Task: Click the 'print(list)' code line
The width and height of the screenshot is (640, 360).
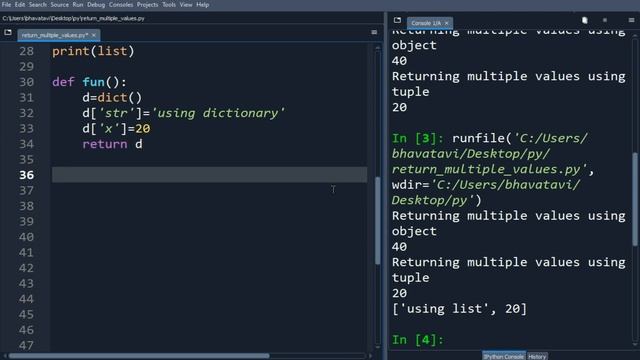Action: (x=93, y=51)
